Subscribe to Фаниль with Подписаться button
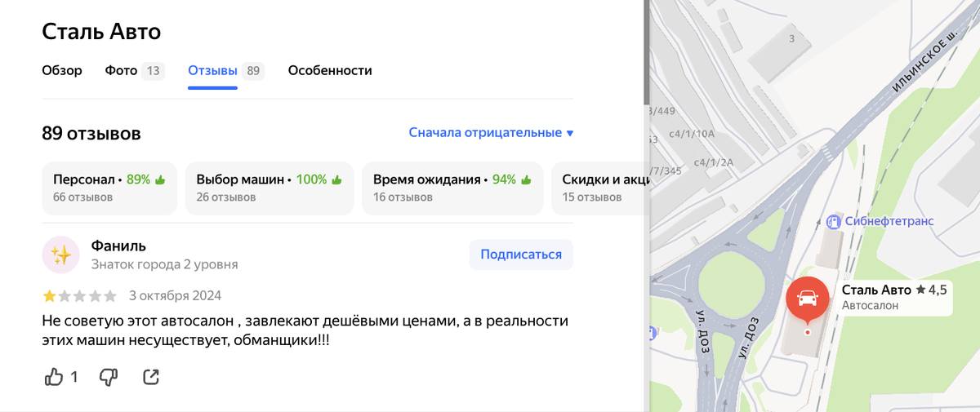 (x=521, y=255)
